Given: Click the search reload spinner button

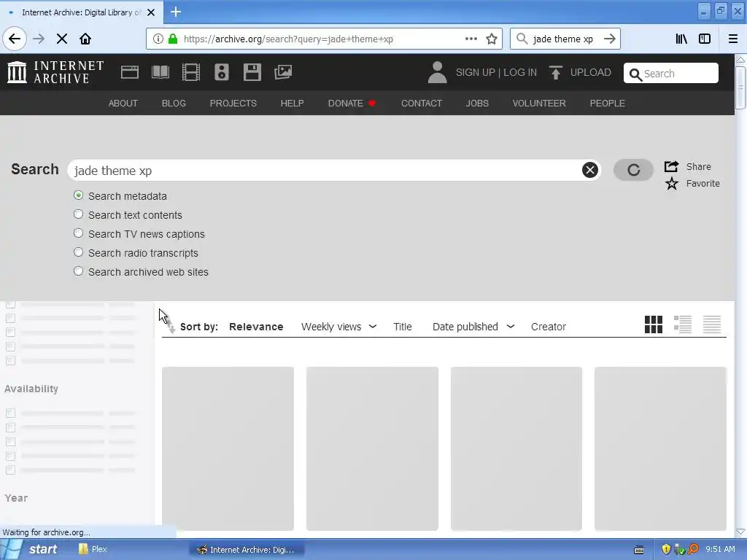Looking at the screenshot, I should pyautogui.click(x=633, y=170).
